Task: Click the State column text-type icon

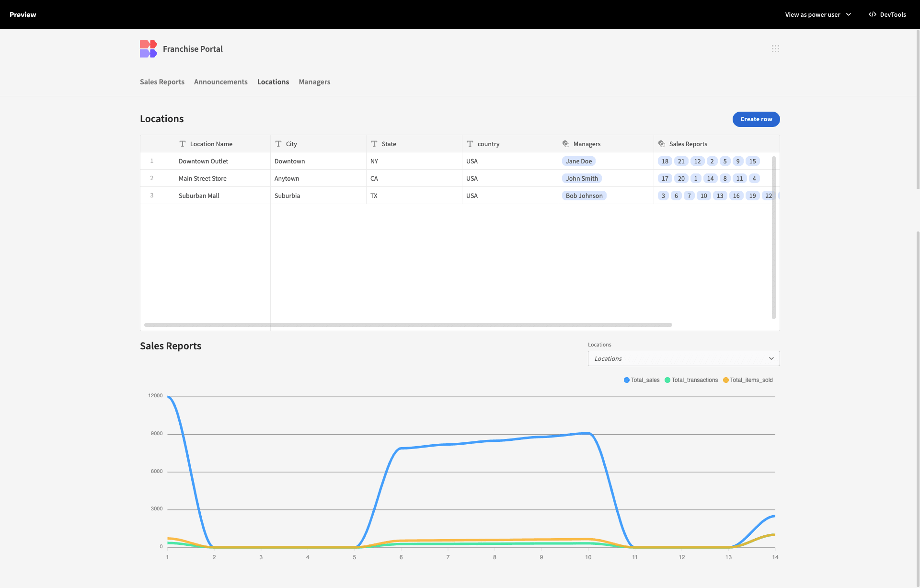Action: pos(374,144)
